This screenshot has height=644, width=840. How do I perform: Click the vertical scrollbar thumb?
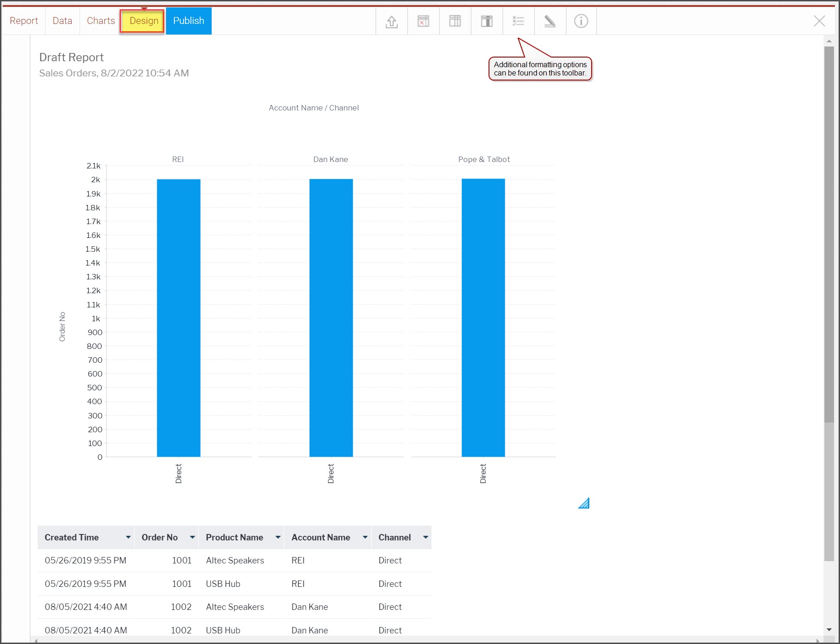coord(829,235)
